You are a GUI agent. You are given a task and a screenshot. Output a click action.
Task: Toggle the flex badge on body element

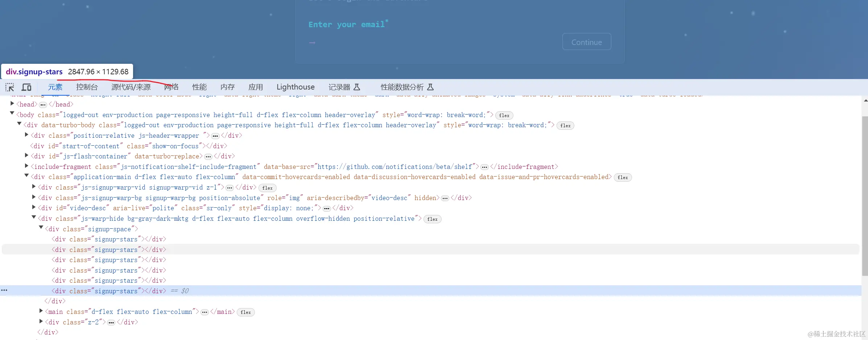tap(504, 115)
